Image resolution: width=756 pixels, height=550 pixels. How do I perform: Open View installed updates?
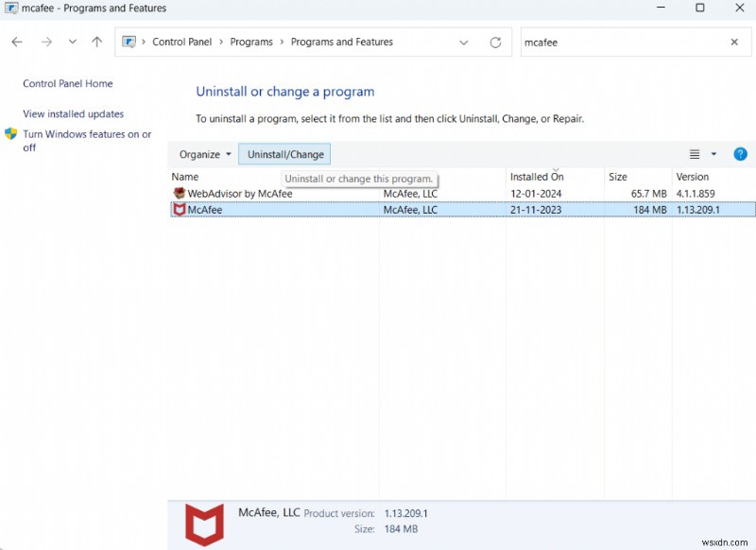click(x=74, y=113)
